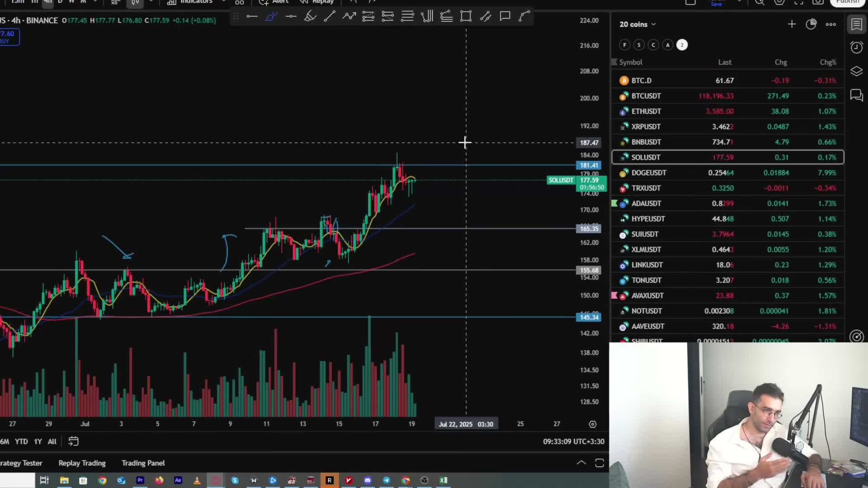Open the Chats icon in right sidebar

(x=857, y=95)
